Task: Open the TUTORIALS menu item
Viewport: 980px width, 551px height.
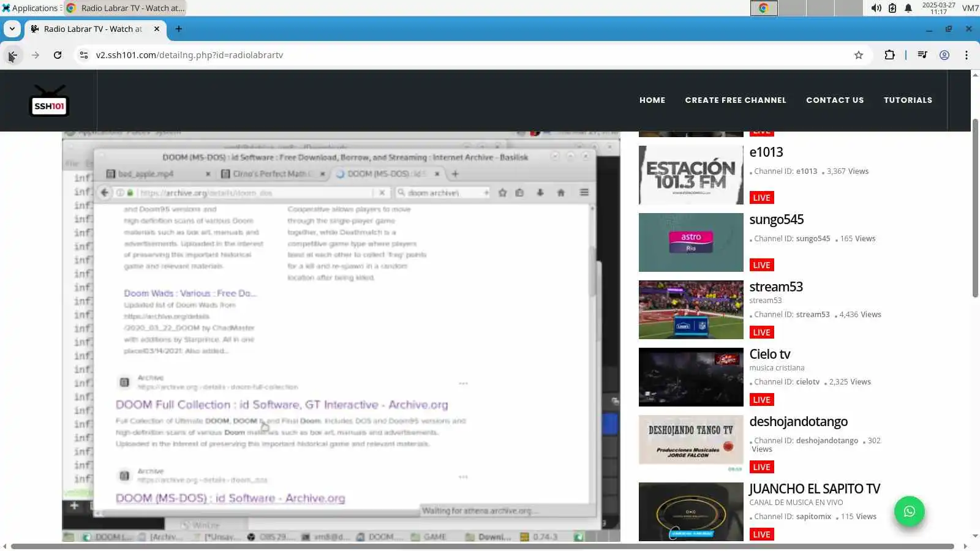Action: 908,100
